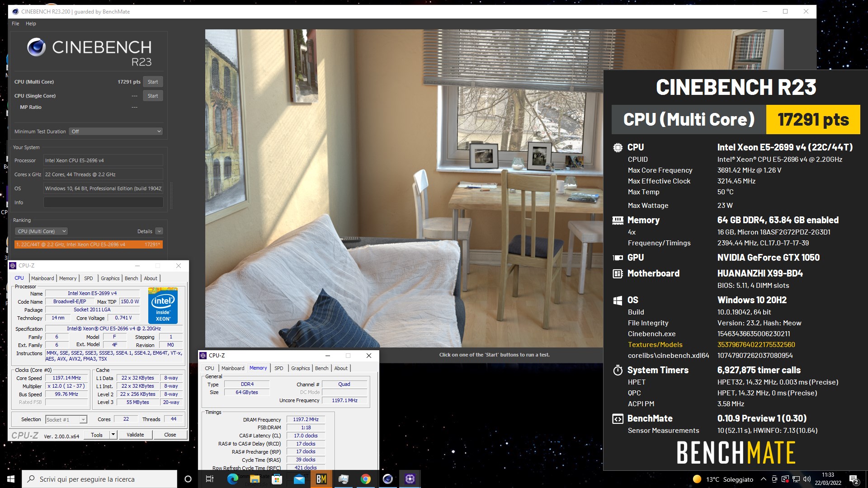
Task: Click the 17291 pts score badge
Action: (x=813, y=120)
